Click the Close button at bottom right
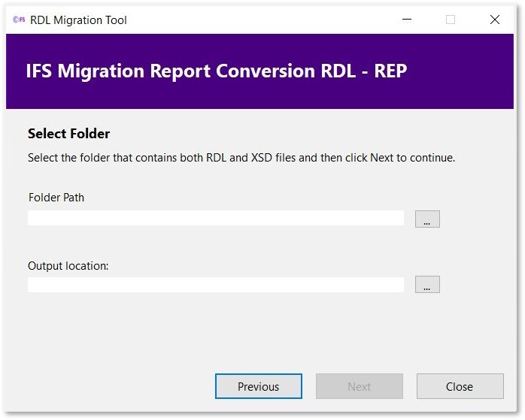 [460, 386]
